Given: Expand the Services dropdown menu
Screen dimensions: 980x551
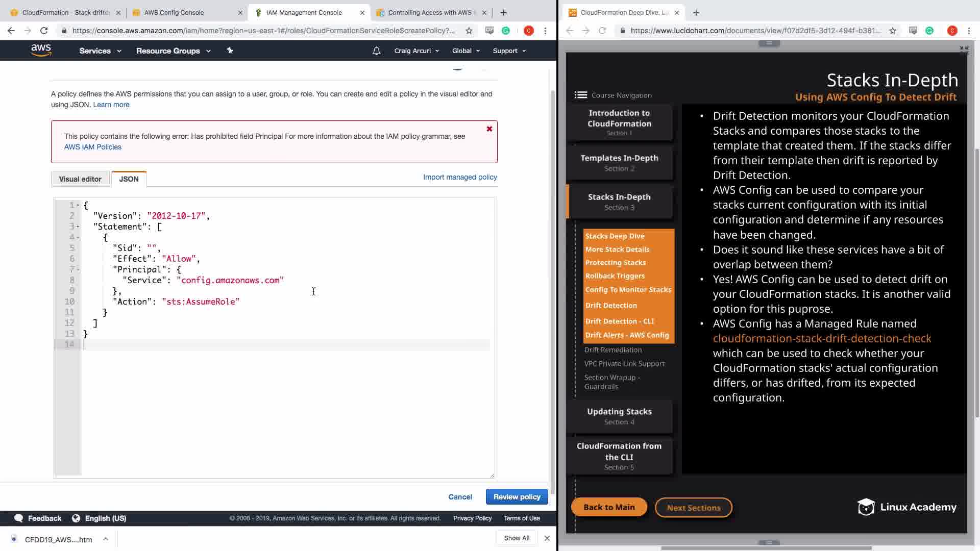Looking at the screenshot, I should point(100,51).
